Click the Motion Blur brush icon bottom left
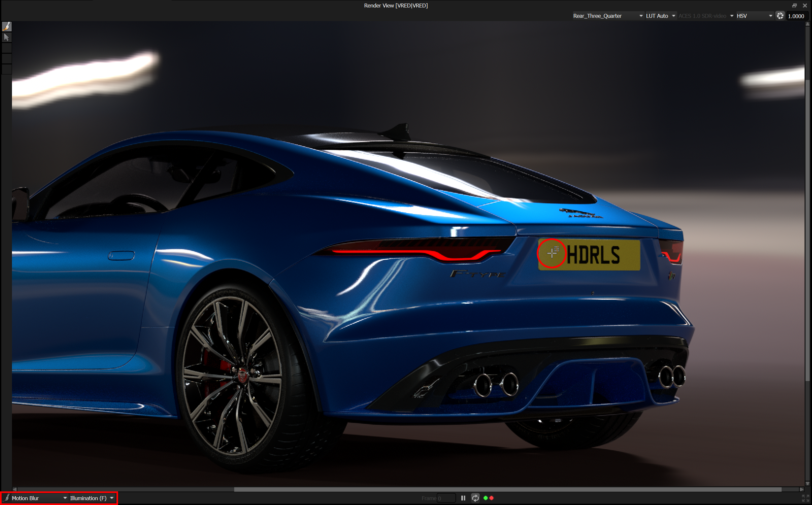Viewport: 812px width, 505px height. coord(6,498)
